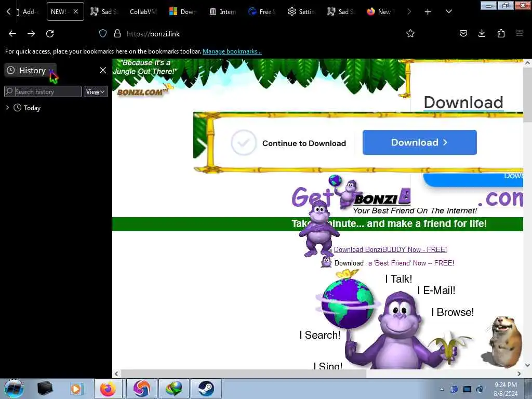Bookmark this page with the star icon

pyautogui.click(x=410, y=34)
